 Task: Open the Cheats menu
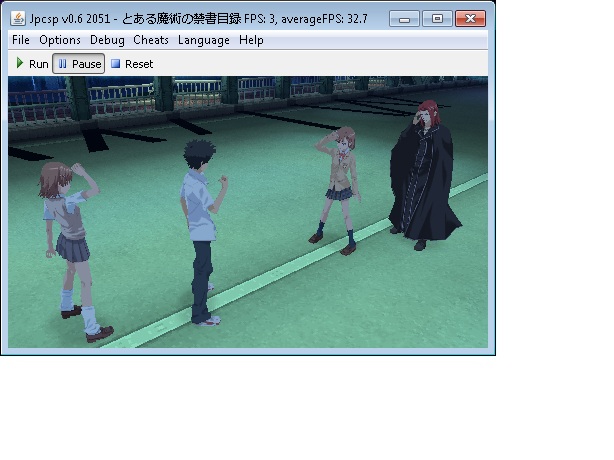pos(151,40)
